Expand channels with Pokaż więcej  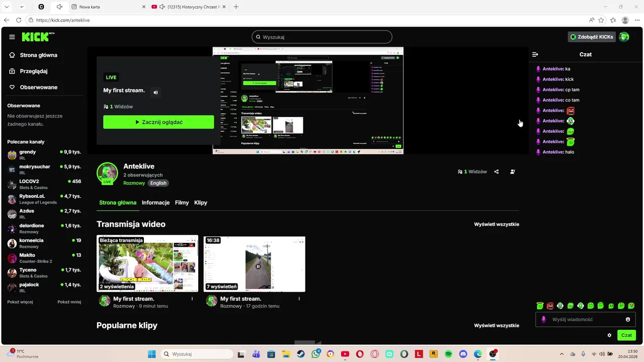pyautogui.click(x=20, y=302)
